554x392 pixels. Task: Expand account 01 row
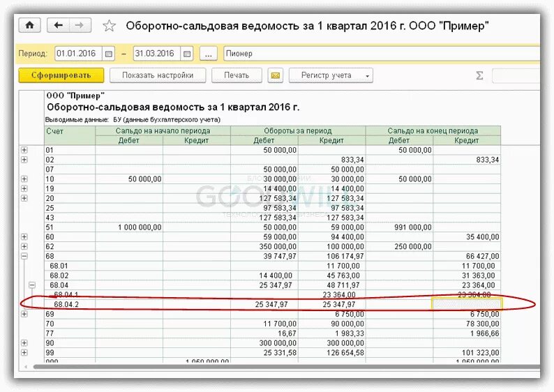click(24, 150)
